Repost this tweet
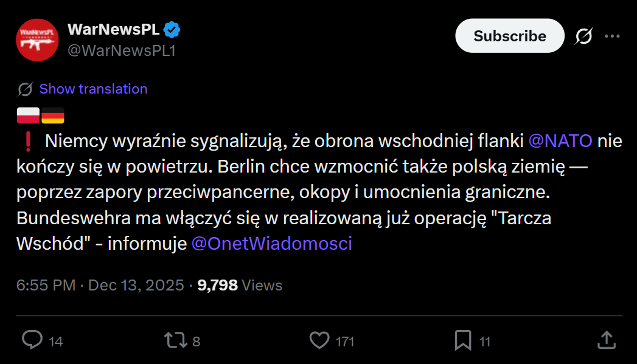This screenshot has width=637, height=364. (x=176, y=341)
